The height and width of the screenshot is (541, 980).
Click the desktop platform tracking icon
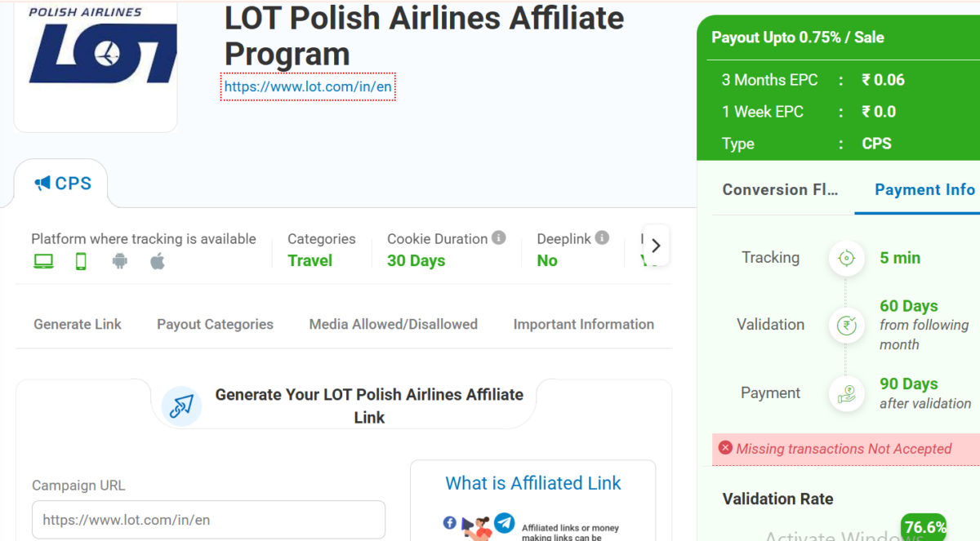click(x=42, y=262)
